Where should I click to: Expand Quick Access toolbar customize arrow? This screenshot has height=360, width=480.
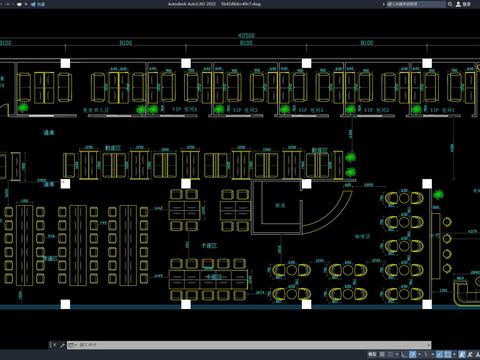click(26, 4)
